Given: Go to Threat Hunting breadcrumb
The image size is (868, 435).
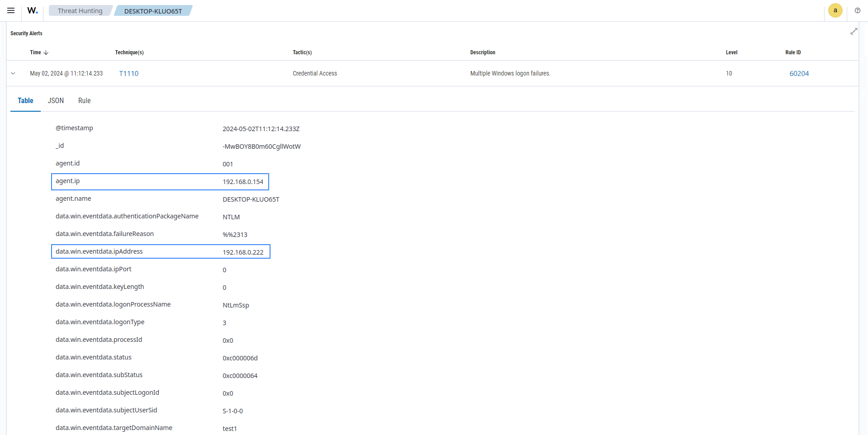Looking at the screenshot, I should (80, 10).
